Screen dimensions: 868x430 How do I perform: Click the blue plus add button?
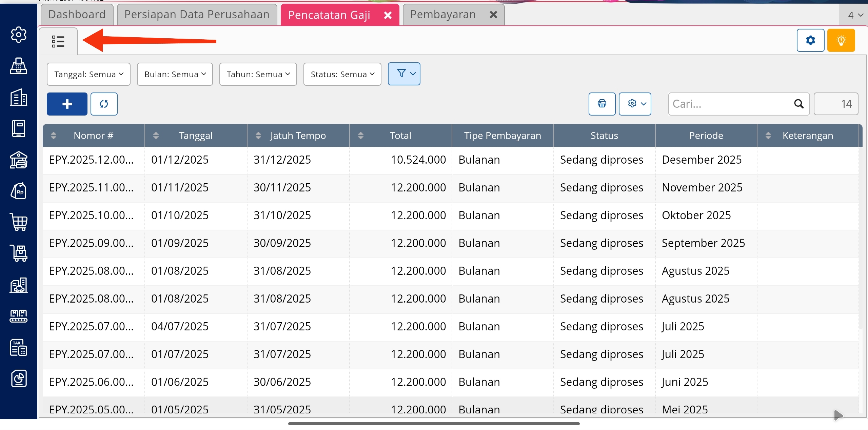tap(67, 104)
